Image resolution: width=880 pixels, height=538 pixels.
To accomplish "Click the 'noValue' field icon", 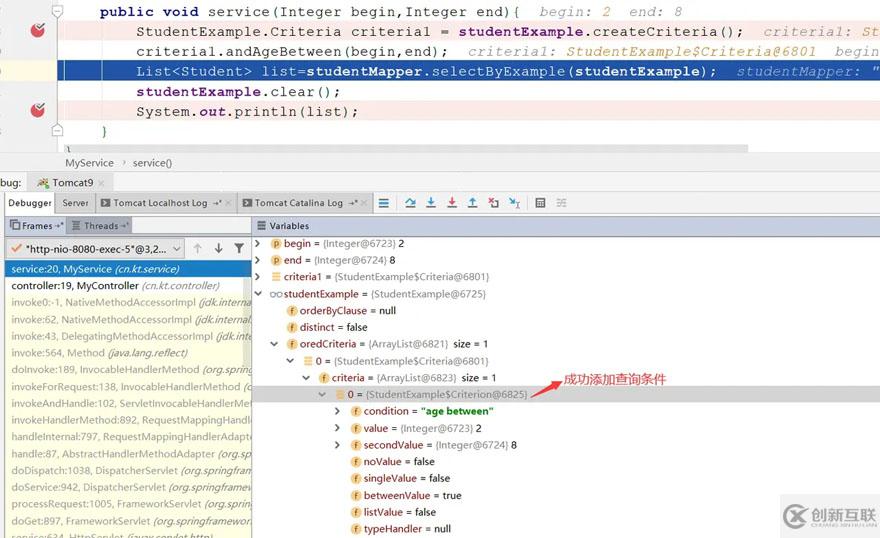I will pos(356,462).
